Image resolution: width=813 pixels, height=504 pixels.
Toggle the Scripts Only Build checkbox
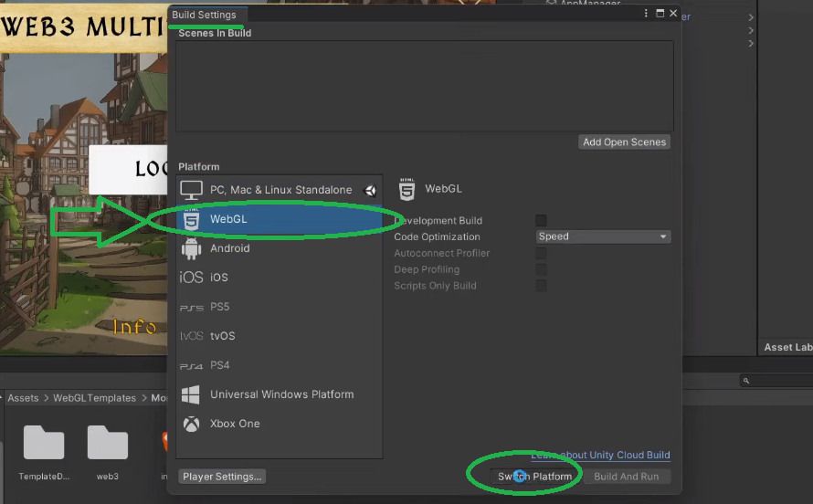pos(541,286)
